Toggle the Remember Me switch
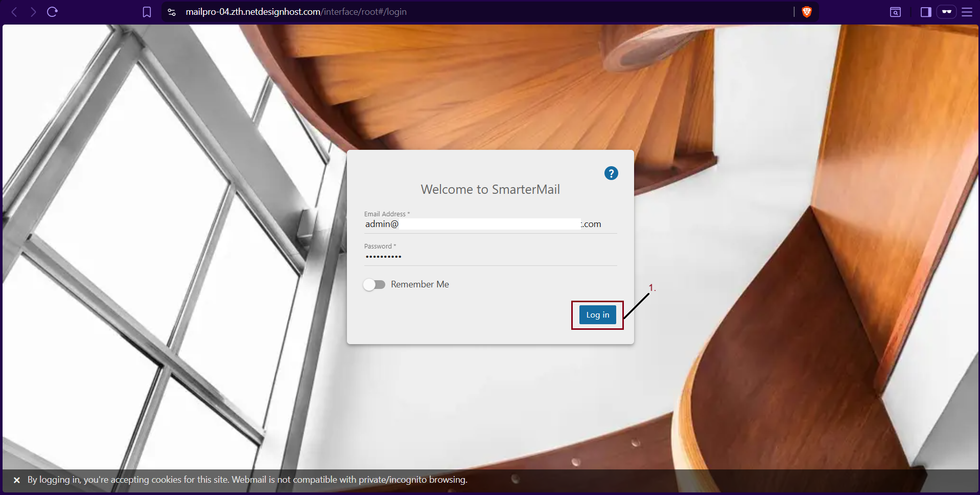980x495 pixels. click(374, 284)
